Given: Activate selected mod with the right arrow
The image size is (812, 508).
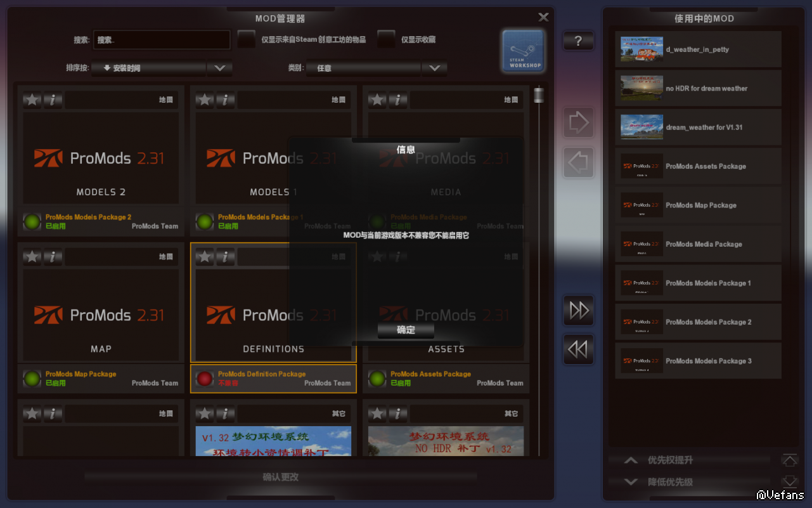Looking at the screenshot, I should pos(578,122).
